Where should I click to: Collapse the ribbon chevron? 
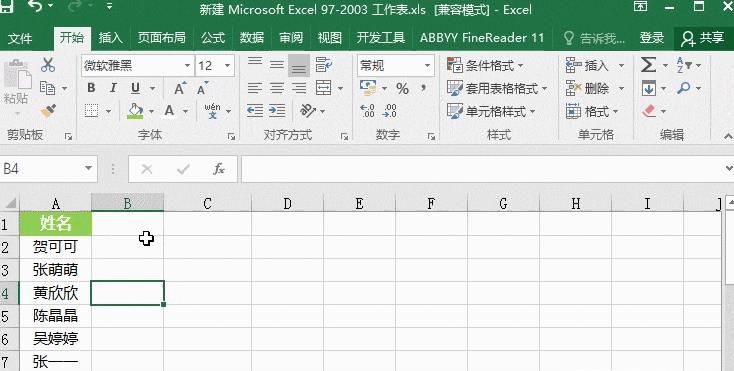(x=728, y=136)
